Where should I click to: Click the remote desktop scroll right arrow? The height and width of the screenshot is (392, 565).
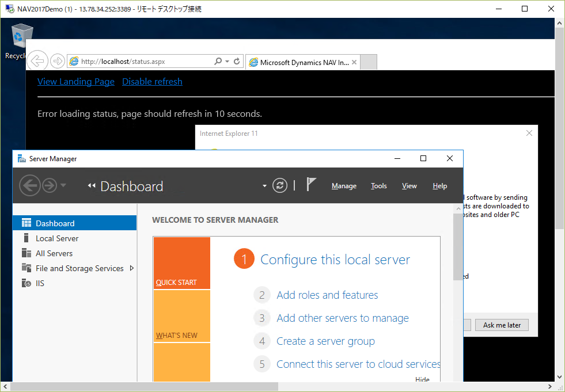click(550, 387)
